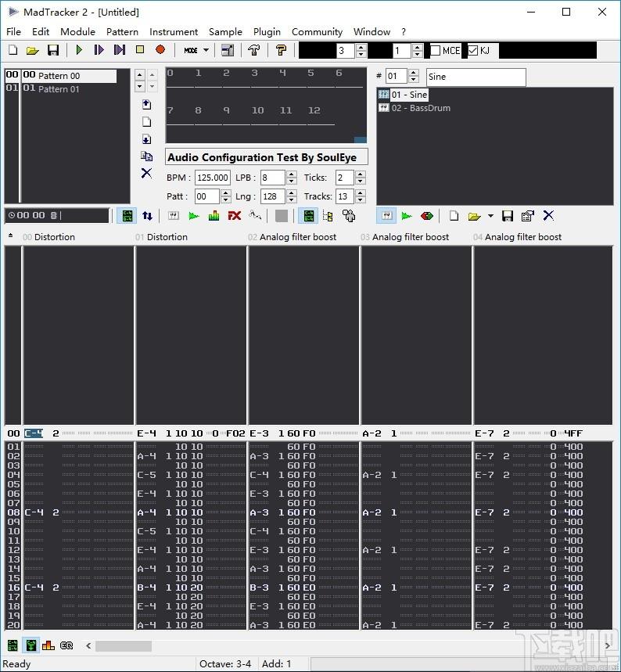This screenshot has height=672, width=621.
Task: Click the horizontal track scrollbar thumb
Action: point(123,645)
